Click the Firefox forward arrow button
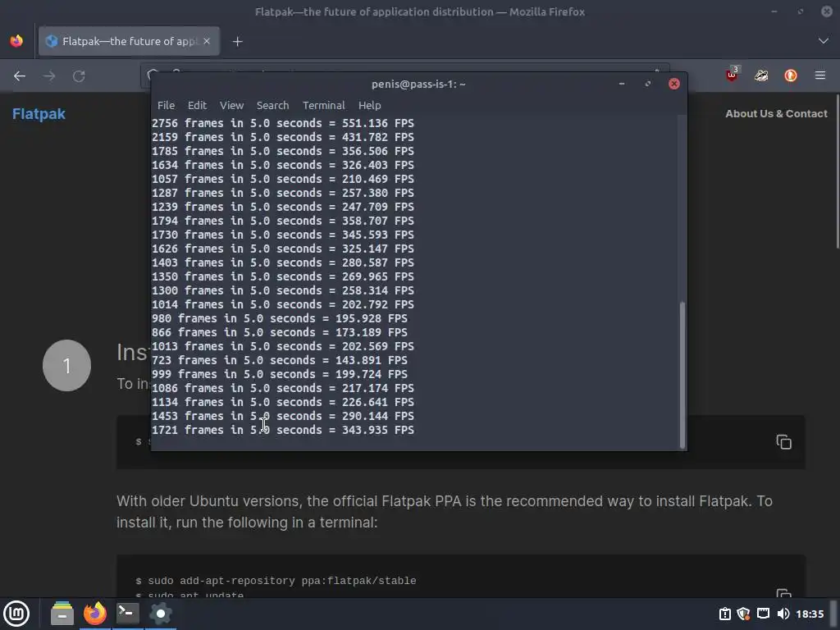Image resolution: width=840 pixels, height=630 pixels. click(49, 76)
